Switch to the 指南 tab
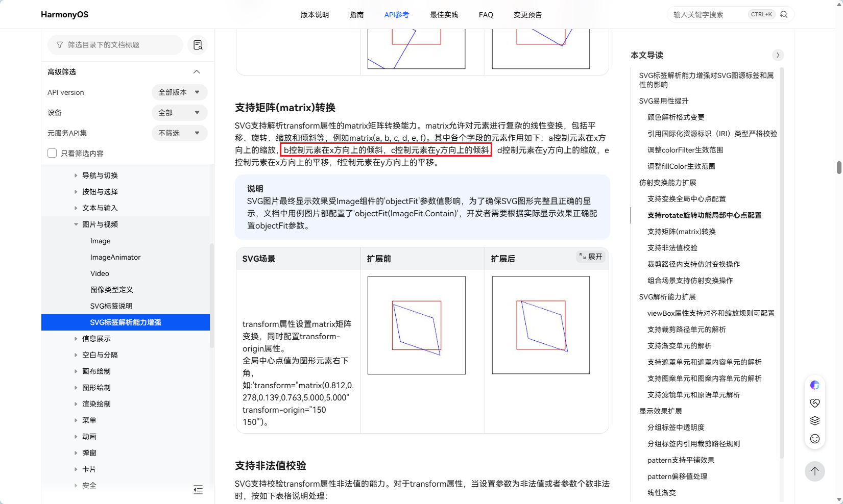 pos(357,15)
